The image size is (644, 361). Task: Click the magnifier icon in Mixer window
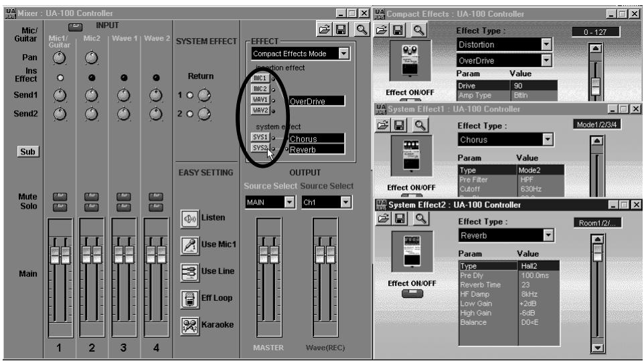[x=361, y=29]
